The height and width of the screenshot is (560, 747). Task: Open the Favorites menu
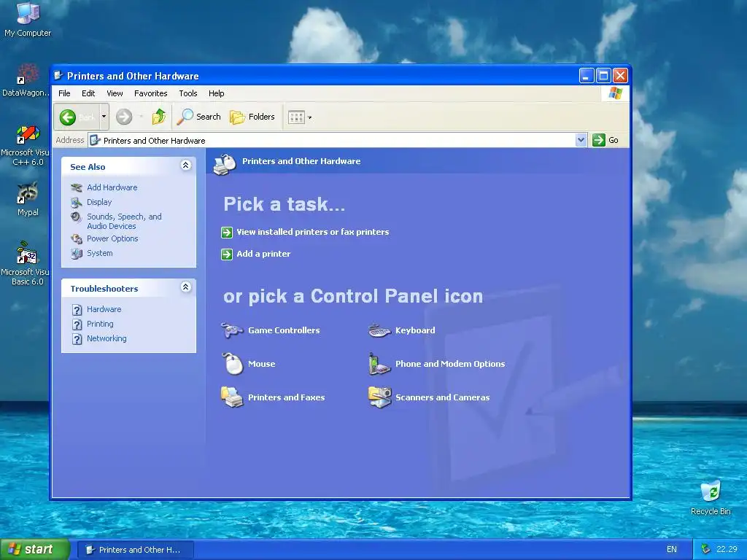pos(150,93)
